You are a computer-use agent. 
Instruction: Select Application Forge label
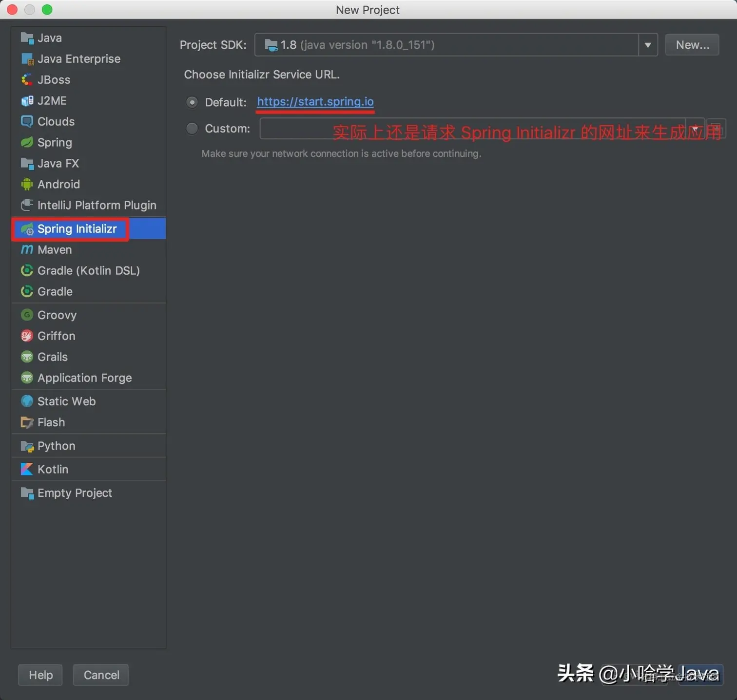point(85,378)
